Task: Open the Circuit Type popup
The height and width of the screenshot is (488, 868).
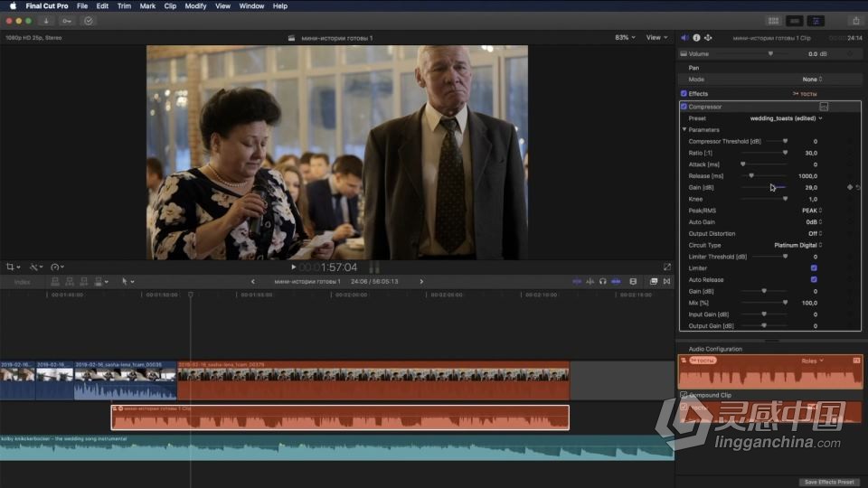Action: click(x=798, y=245)
